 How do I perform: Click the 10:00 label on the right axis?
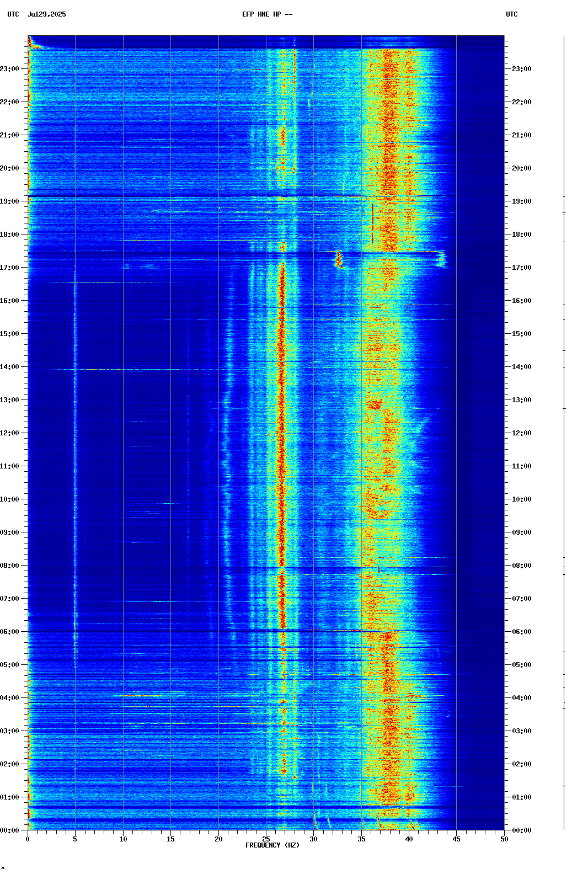522,499
